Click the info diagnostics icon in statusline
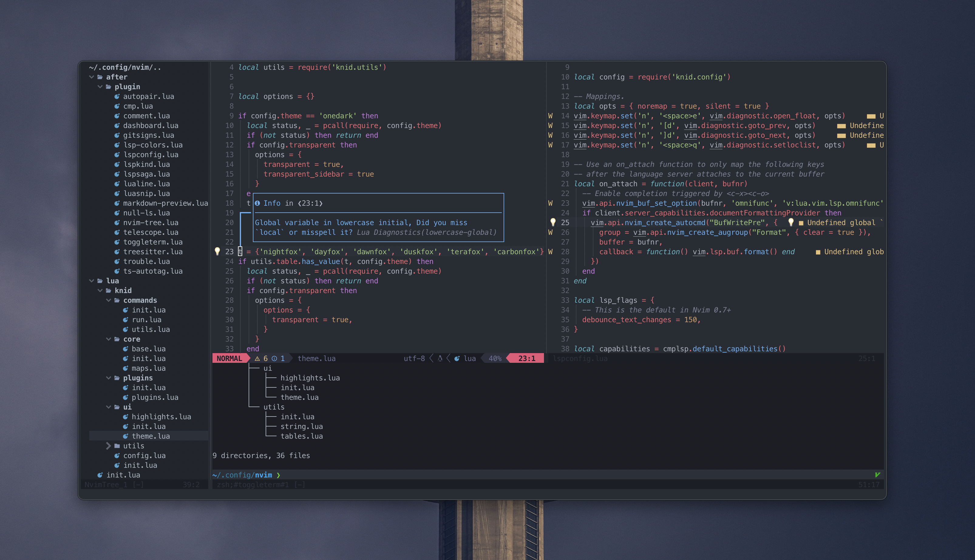 click(x=274, y=359)
